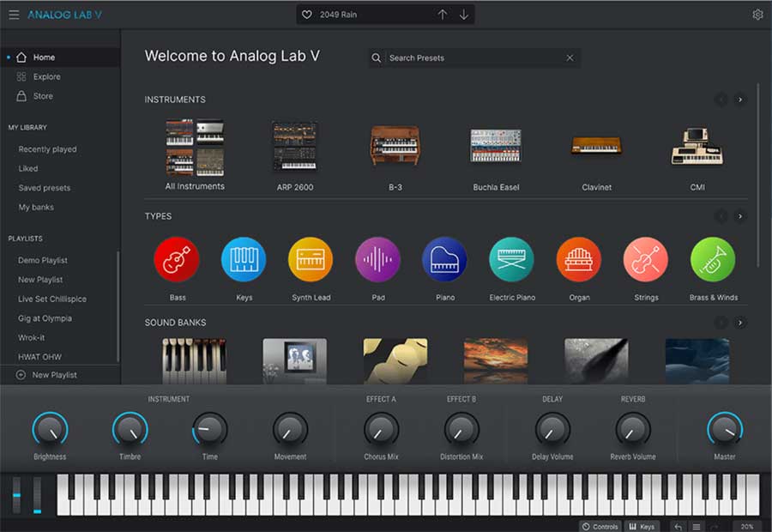This screenshot has height=532, width=772.
Task: Click the search magnifier icon
Action: [377, 58]
